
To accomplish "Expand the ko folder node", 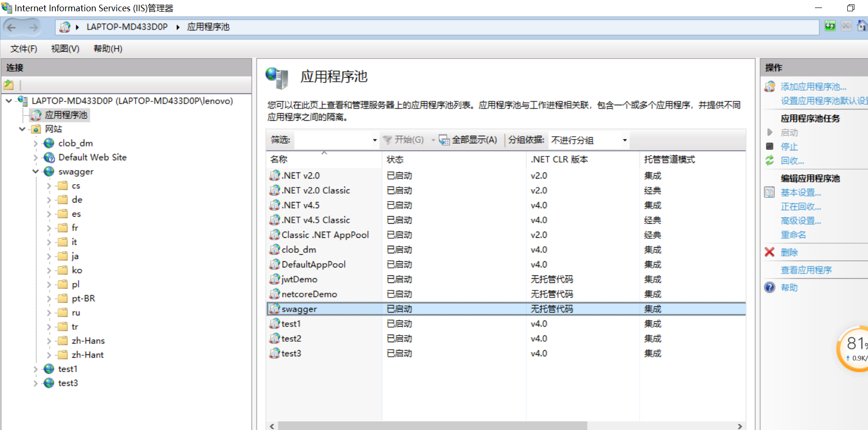I will pos(49,270).
